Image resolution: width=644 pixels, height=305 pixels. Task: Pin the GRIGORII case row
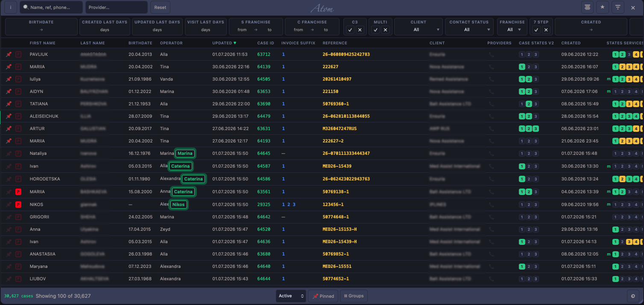[9, 217]
